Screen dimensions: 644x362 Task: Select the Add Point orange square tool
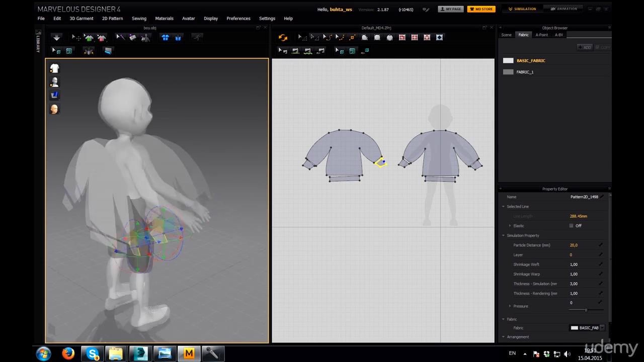pos(352,38)
